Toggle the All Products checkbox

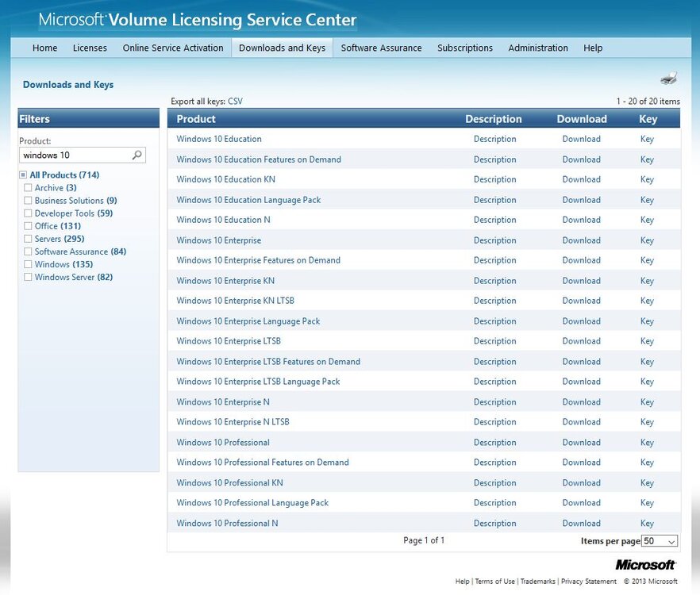pos(23,175)
